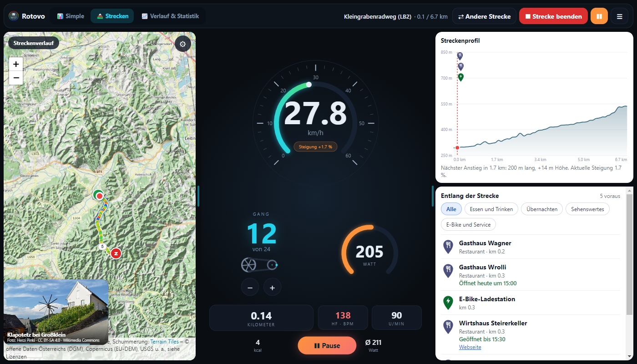Shift up a gear with plus button
Image resolution: width=637 pixels, height=364 pixels.
pos(272,287)
